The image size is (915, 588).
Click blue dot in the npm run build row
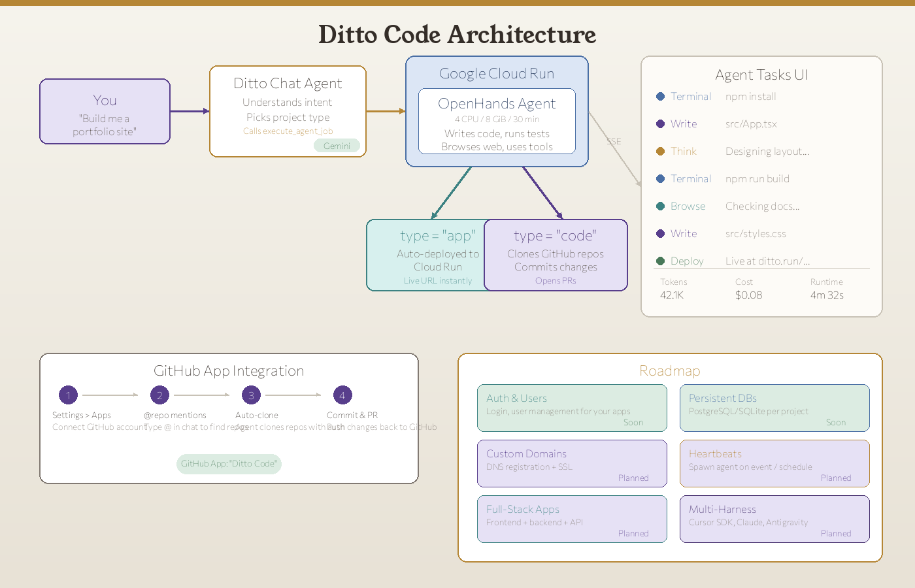pos(660,179)
